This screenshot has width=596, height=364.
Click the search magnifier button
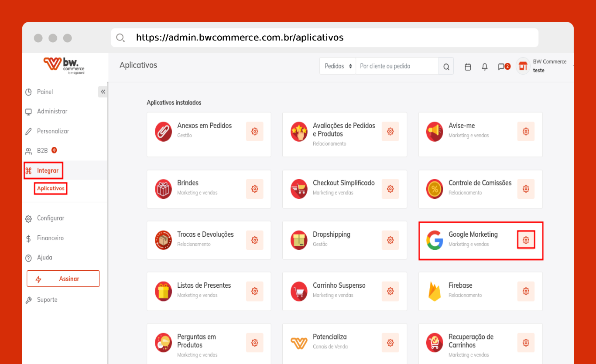click(x=446, y=67)
